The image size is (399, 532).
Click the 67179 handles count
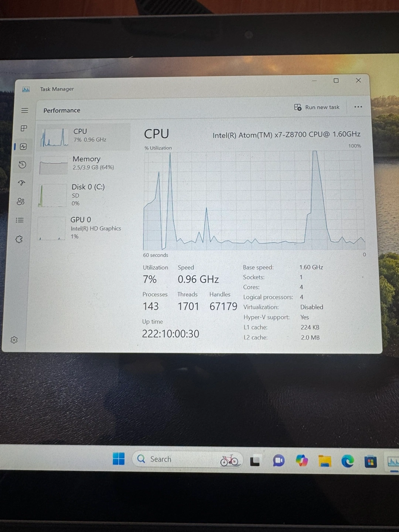tap(223, 306)
